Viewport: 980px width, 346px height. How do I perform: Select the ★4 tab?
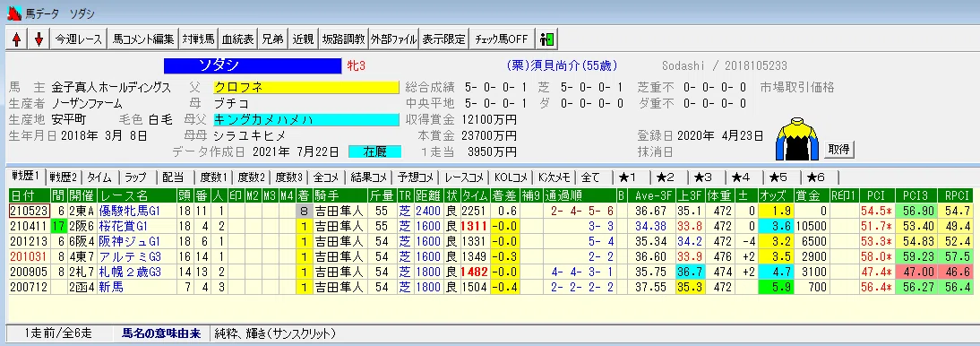click(742, 177)
